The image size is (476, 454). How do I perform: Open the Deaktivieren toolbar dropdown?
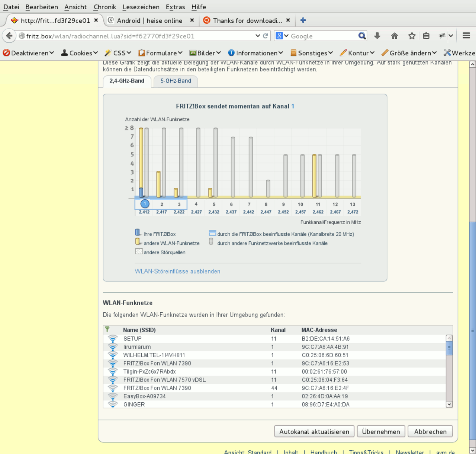click(x=28, y=53)
